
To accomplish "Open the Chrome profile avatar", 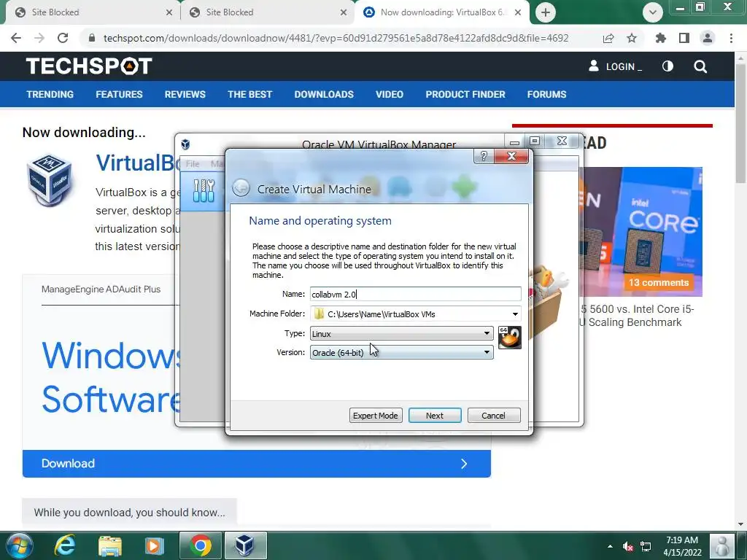I will [x=708, y=38].
